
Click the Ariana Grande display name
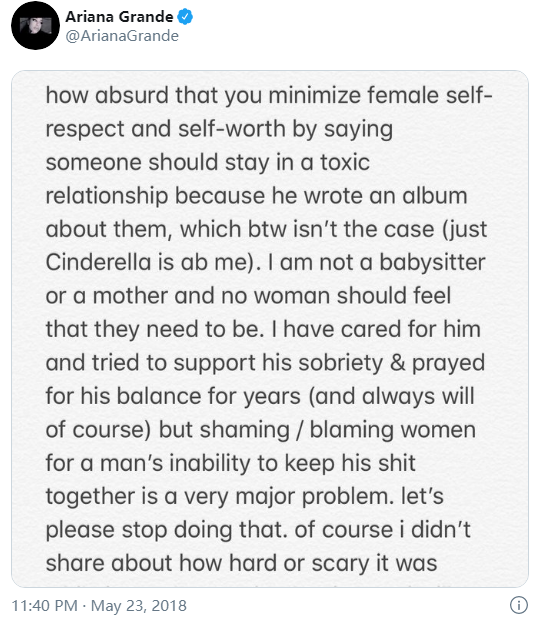tap(119, 17)
